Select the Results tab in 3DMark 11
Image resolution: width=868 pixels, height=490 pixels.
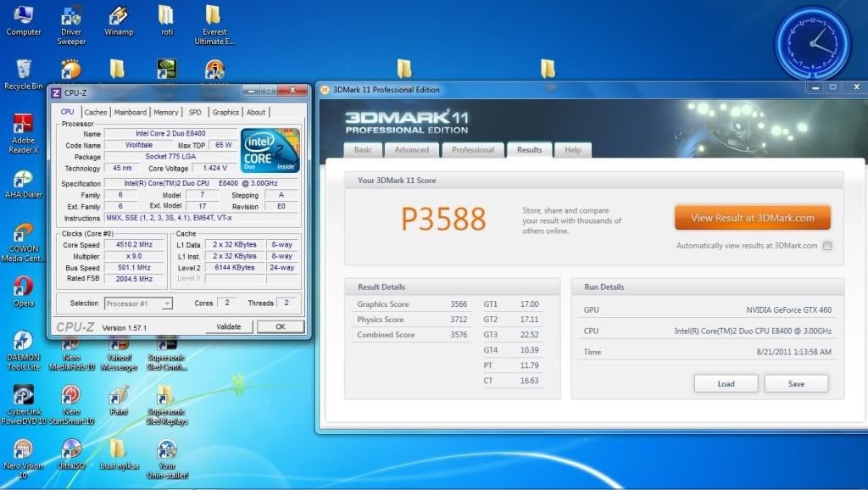click(529, 150)
